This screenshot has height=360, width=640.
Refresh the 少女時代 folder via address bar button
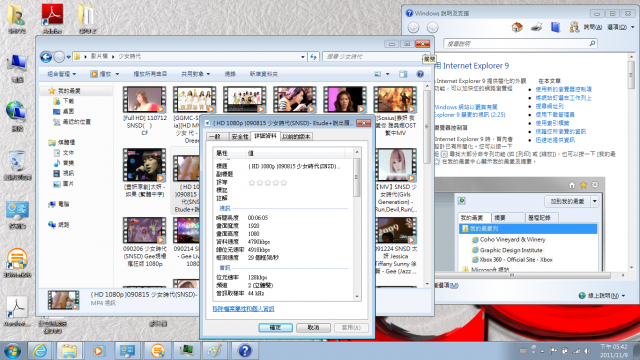313,57
